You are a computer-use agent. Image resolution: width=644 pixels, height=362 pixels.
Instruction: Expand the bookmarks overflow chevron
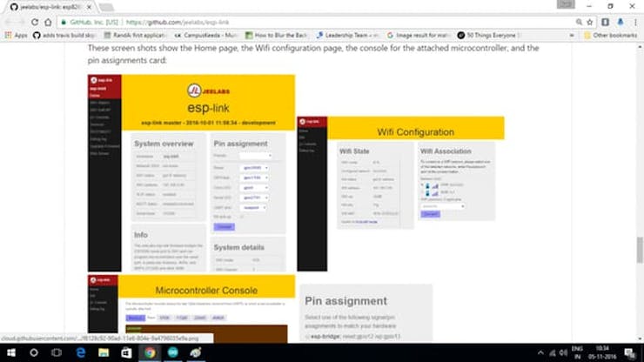click(x=572, y=36)
